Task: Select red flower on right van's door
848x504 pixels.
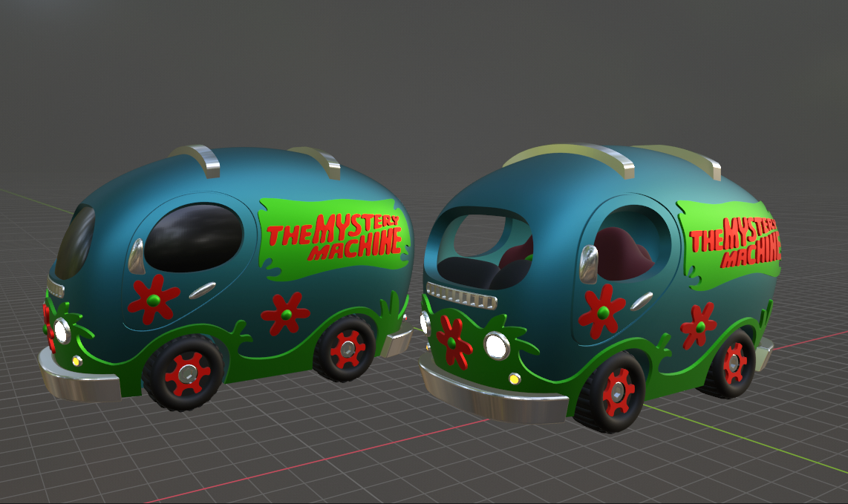Action: click(602, 311)
